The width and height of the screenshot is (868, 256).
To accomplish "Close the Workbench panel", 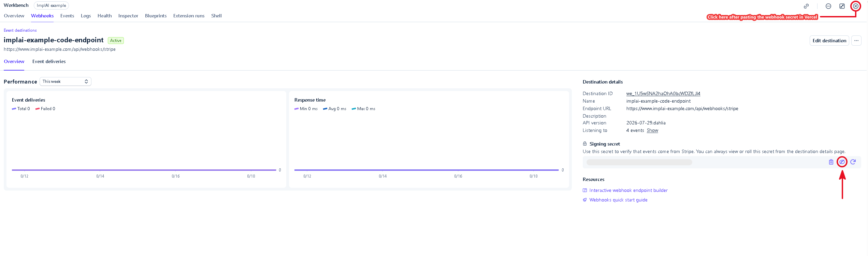I will coord(856,6).
